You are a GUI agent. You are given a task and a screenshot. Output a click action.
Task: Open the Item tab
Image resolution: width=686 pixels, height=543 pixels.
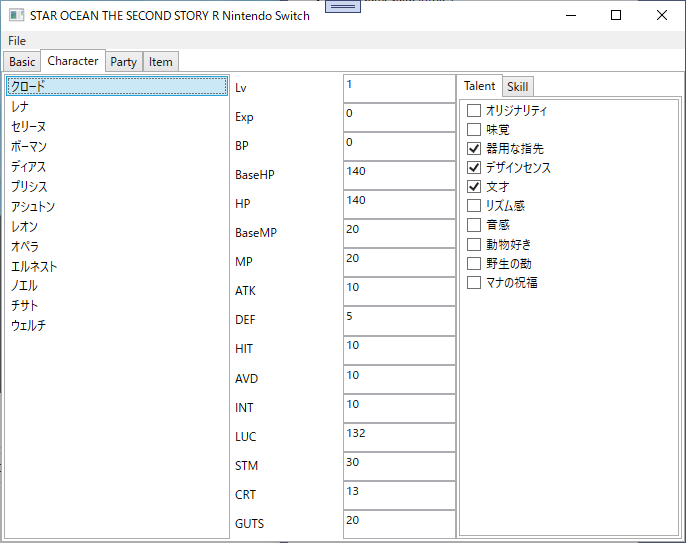(161, 62)
